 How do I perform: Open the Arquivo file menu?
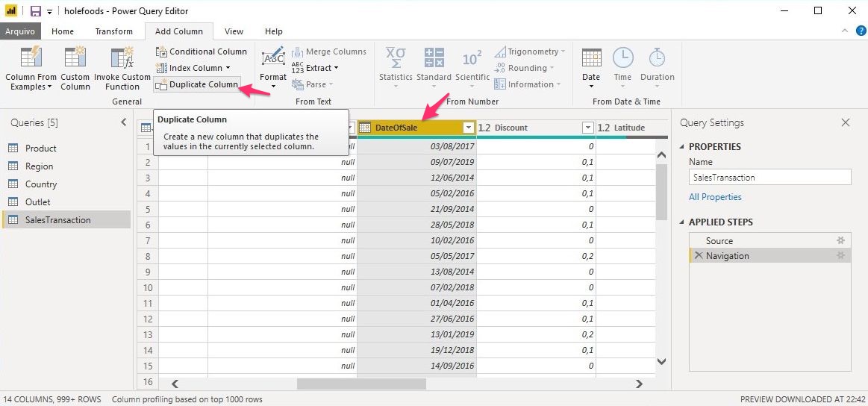click(19, 31)
